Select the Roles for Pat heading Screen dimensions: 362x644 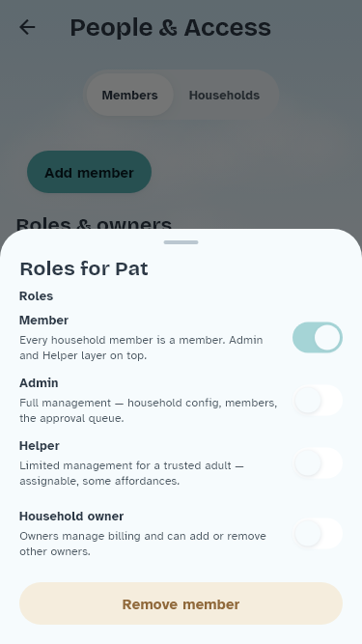coord(84,268)
